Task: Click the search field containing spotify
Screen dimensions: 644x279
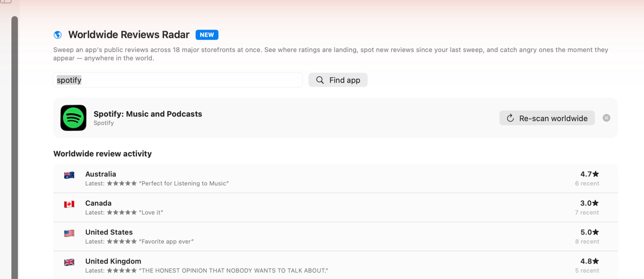Action: tap(178, 80)
